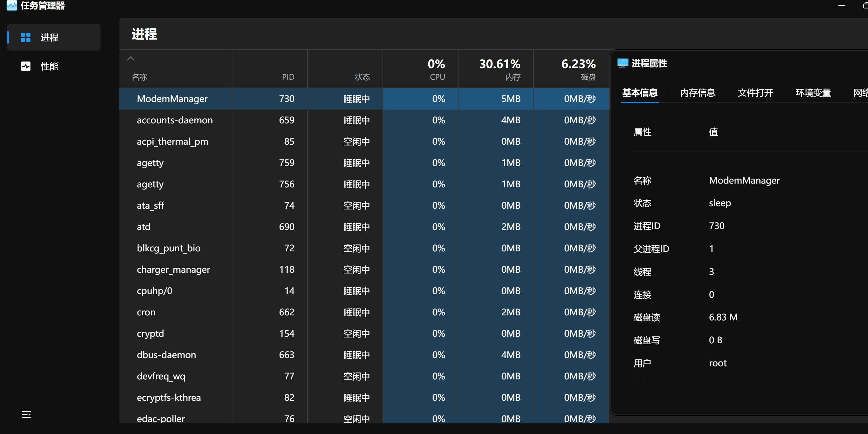This screenshot has width=868, height=434.
Task: Select the cron process row
Action: click(146, 312)
